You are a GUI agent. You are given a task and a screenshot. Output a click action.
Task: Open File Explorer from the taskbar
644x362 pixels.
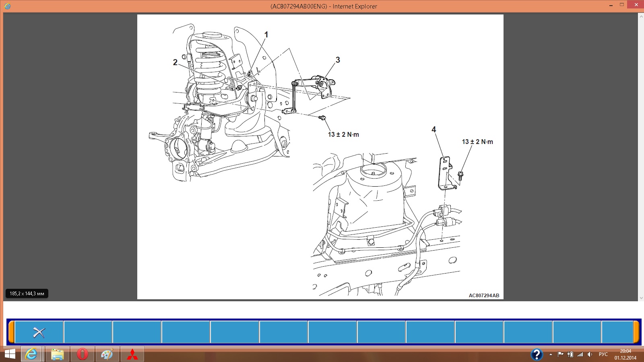click(57, 354)
